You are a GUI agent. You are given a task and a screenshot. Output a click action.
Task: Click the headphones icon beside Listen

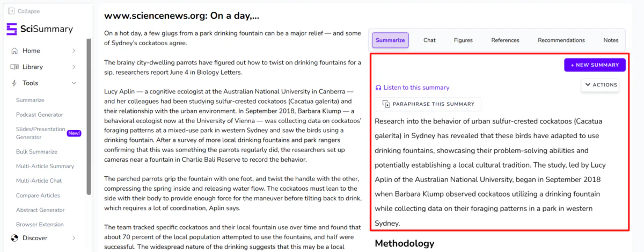click(378, 88)
